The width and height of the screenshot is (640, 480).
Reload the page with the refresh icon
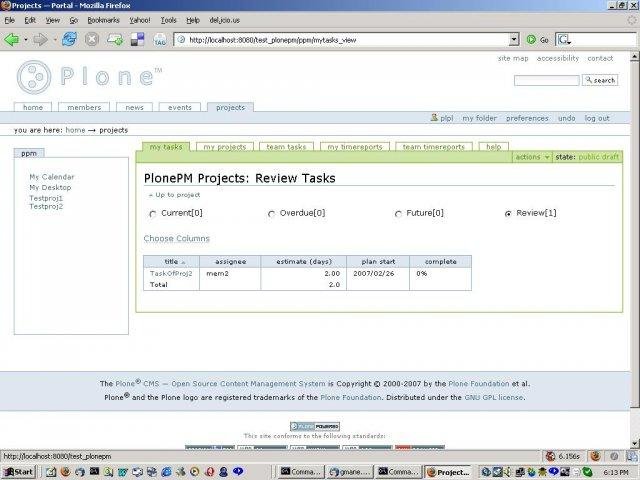[x=69, y=40]
